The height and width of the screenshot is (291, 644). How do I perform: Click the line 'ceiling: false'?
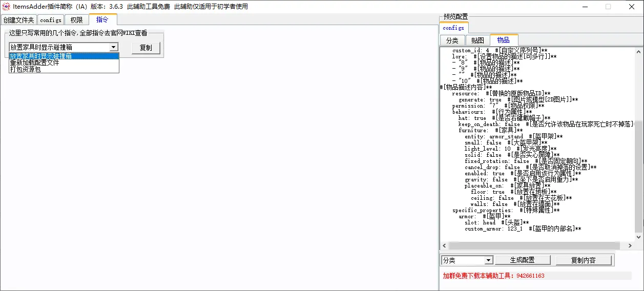tap(522, 198)
